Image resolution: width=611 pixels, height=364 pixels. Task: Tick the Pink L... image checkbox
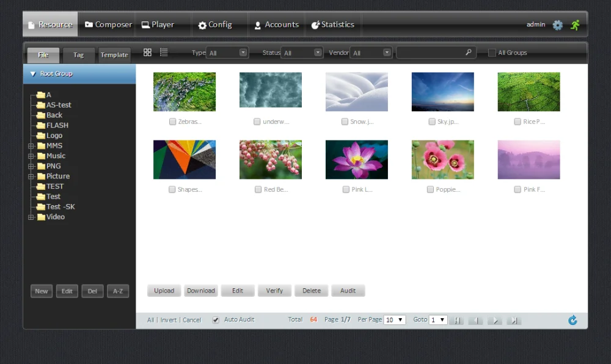[346, 189]
